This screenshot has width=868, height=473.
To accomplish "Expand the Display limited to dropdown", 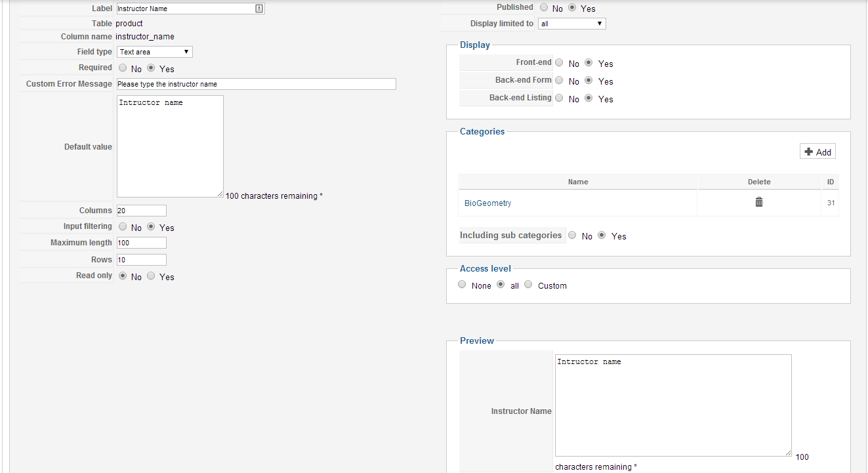I will click(x=571, y=24).
